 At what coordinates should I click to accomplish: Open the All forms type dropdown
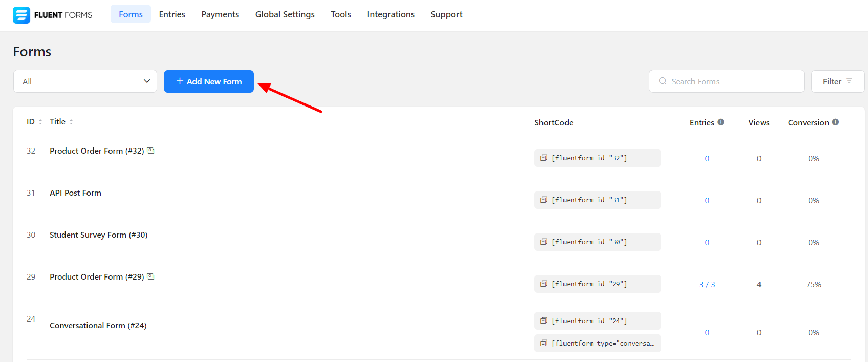(x=85, y=81)
